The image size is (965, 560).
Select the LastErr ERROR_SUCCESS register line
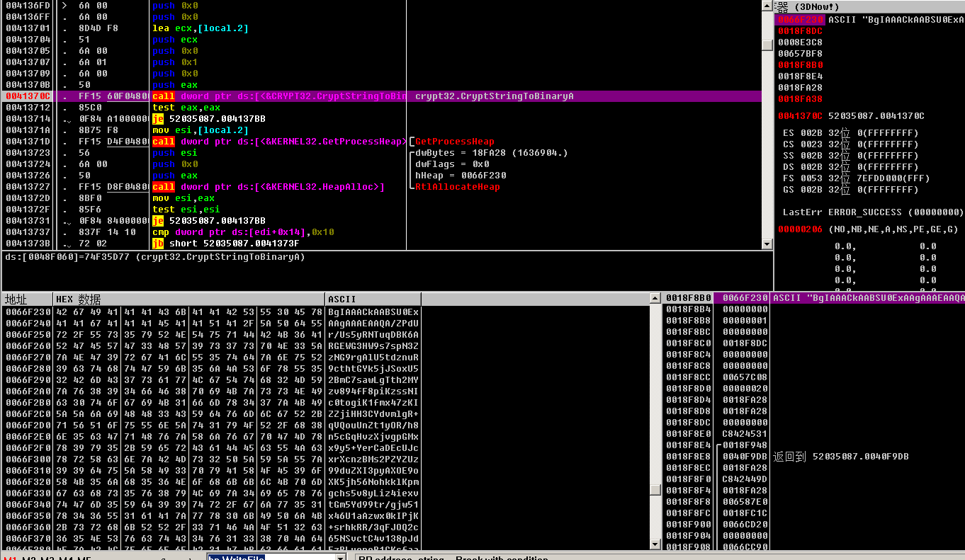[872, 212]
